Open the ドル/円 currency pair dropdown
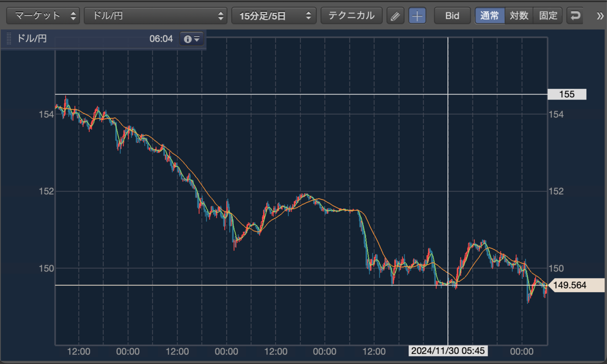Viewport: 607px width, 364px height. pos(156,16)
